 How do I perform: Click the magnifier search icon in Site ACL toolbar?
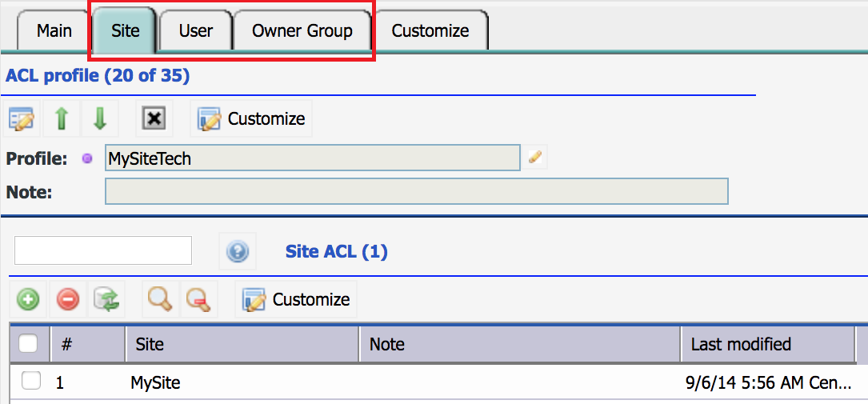coord(161,299)
